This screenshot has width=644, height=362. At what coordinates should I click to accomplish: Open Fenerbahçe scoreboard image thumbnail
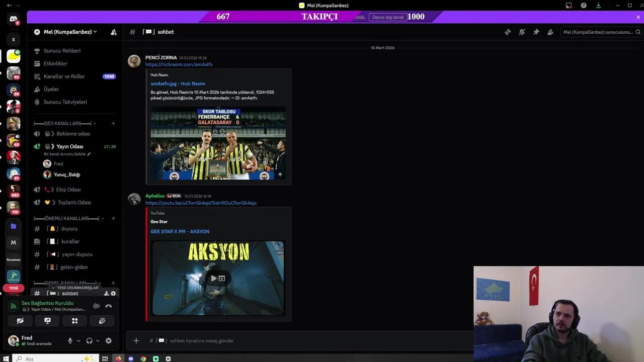218,143
